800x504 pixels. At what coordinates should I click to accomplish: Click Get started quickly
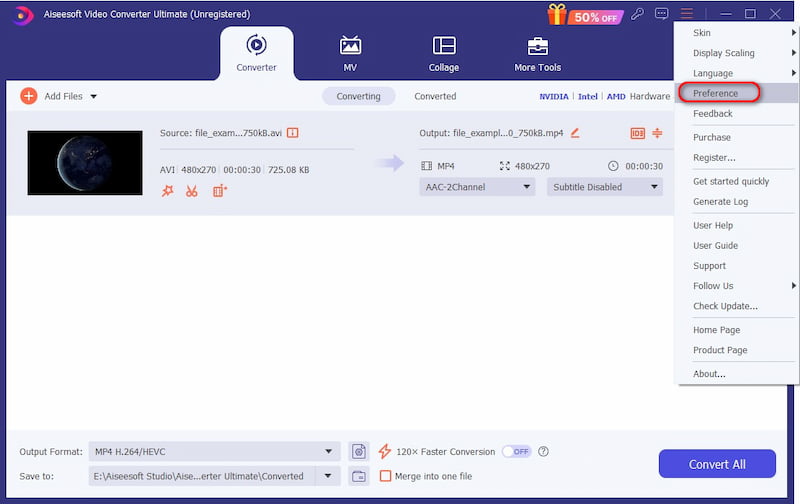click(736, 181)
